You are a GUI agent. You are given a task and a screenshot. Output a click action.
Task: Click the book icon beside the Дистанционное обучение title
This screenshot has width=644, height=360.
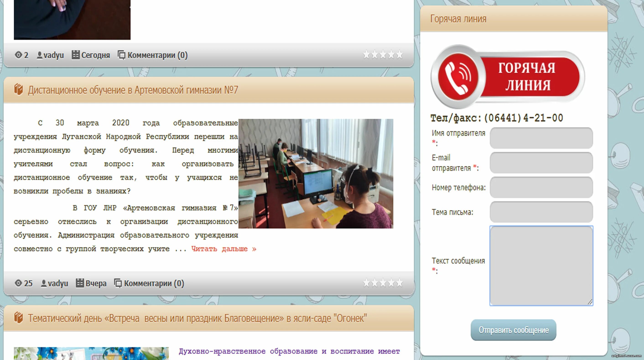pyautogui.click(x=18, y=89)
